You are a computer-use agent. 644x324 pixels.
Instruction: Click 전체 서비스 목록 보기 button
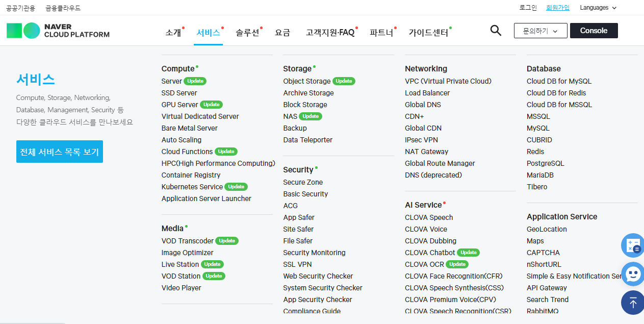tap(60, 152)
